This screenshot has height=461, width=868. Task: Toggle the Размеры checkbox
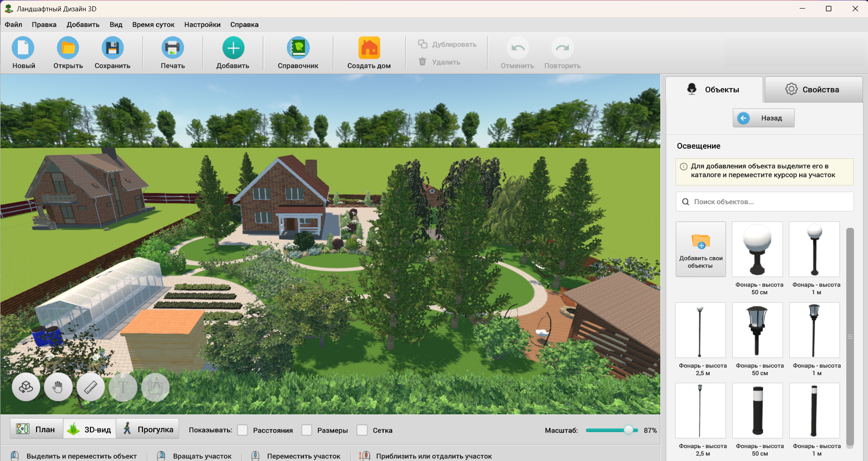point(307,430)
